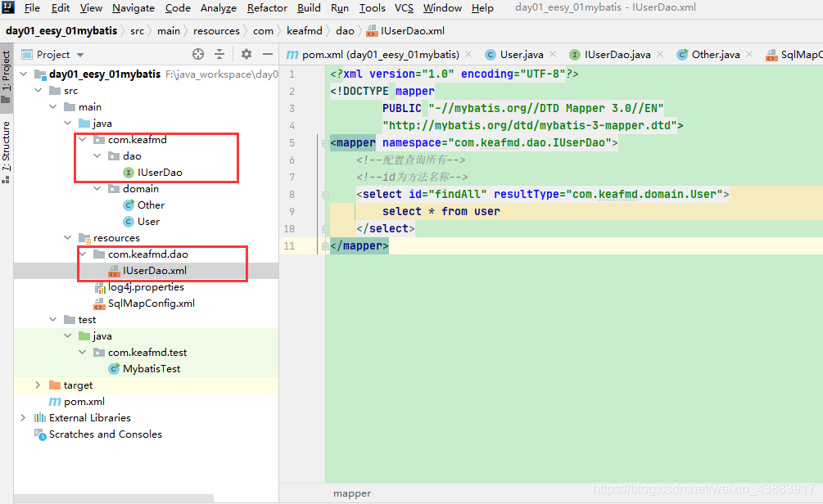823x504 pixels.
Task: Click the fold end marker on line 10
Action: coord(325,228)
